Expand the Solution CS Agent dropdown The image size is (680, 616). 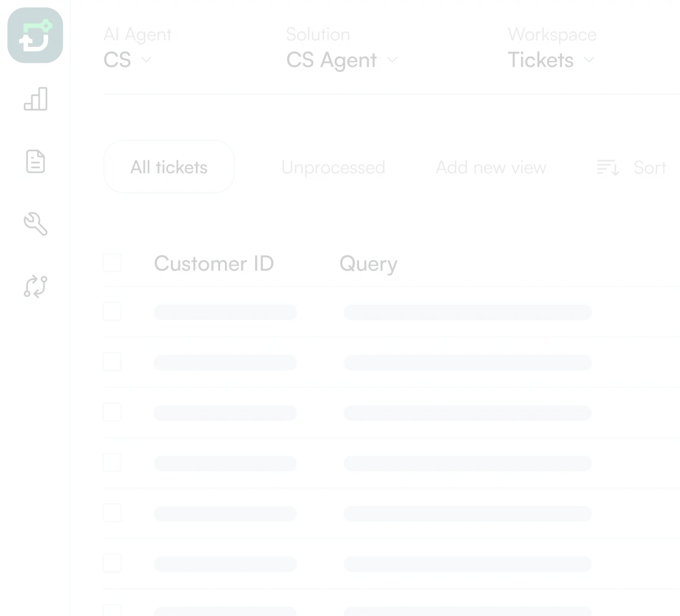coord(342,59)
